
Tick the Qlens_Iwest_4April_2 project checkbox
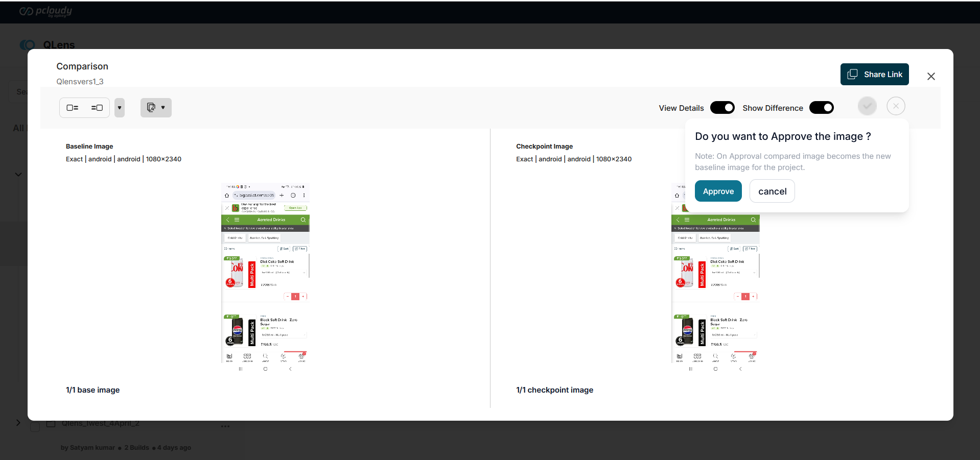(x=35, y=427)
